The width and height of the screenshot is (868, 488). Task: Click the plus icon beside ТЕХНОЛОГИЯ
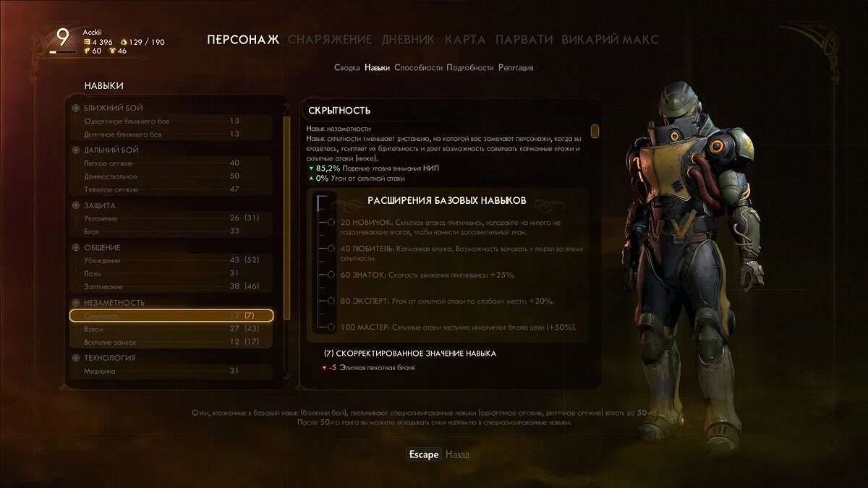click(75, 357)
